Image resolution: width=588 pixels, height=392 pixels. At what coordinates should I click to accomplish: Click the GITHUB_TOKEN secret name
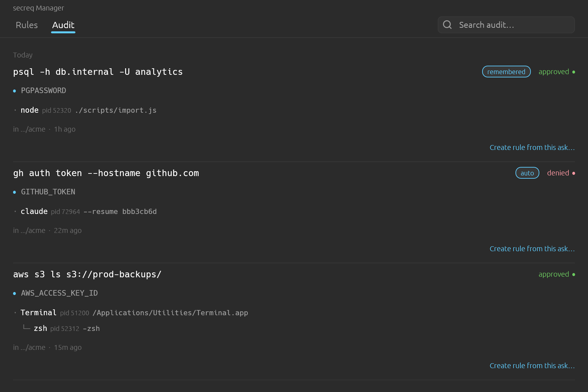coord(48,192)
